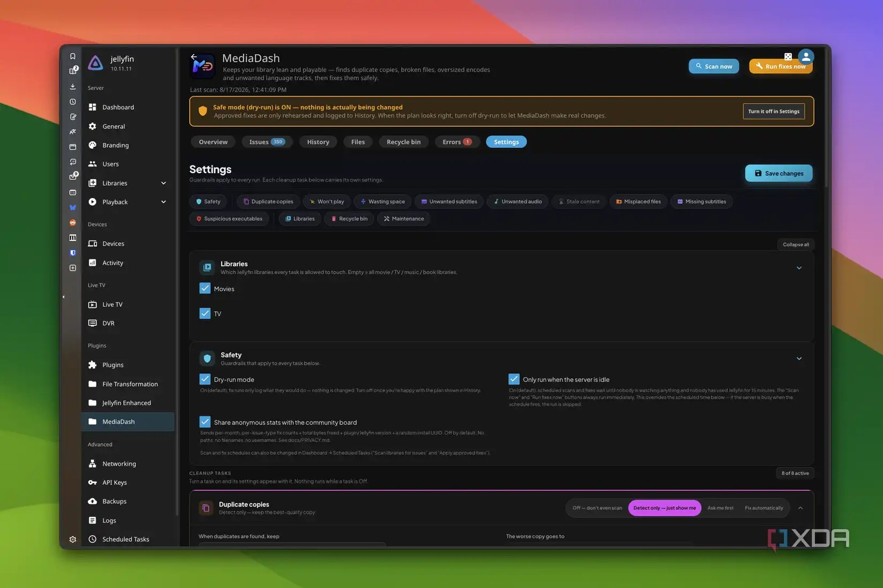Switch to the Errors tab
Viewport: 883px width, 588px height.
[457, 142]
